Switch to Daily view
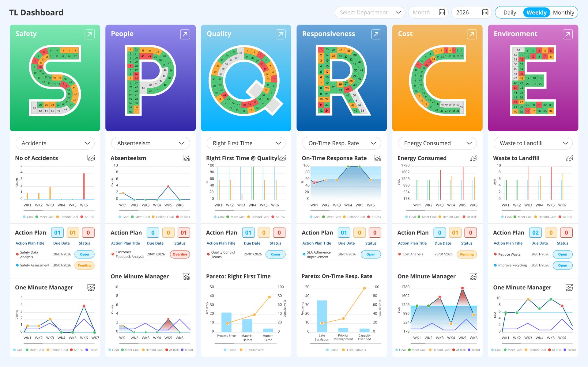Viewport: 588px width, 367px height. pyautogui.click(x=510, y=12)
